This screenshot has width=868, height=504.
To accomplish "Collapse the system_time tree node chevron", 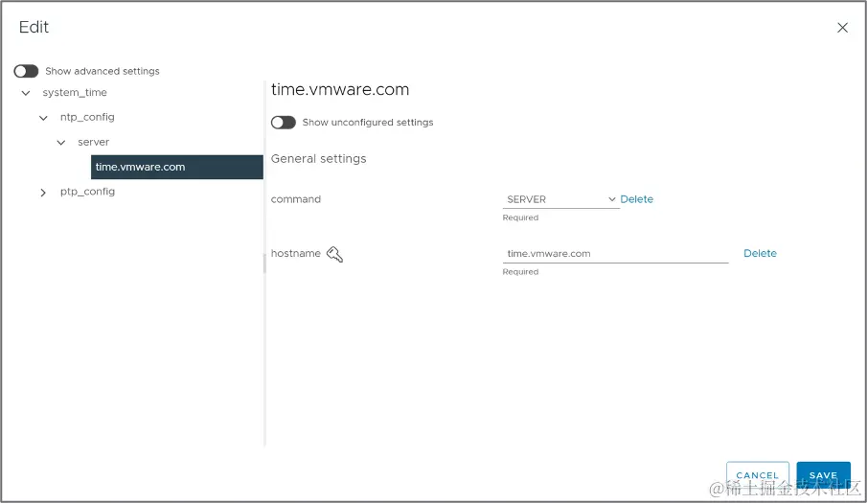I will pos(26,93).
